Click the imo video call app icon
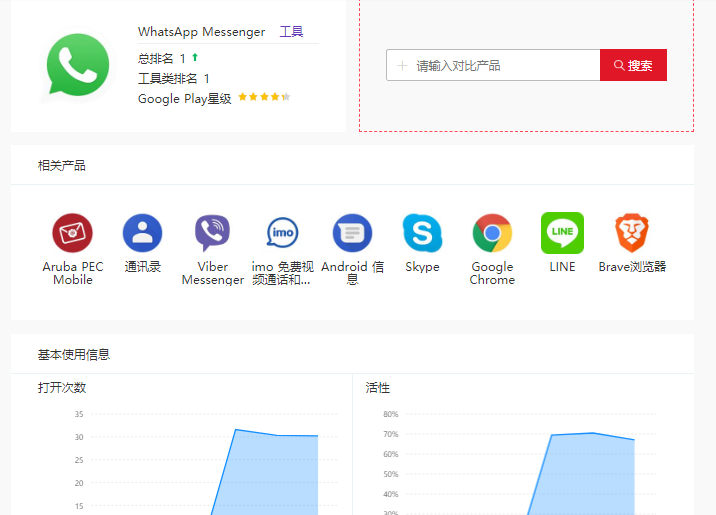Viewport: 716px width, 515px height. (x=282, y=233)
